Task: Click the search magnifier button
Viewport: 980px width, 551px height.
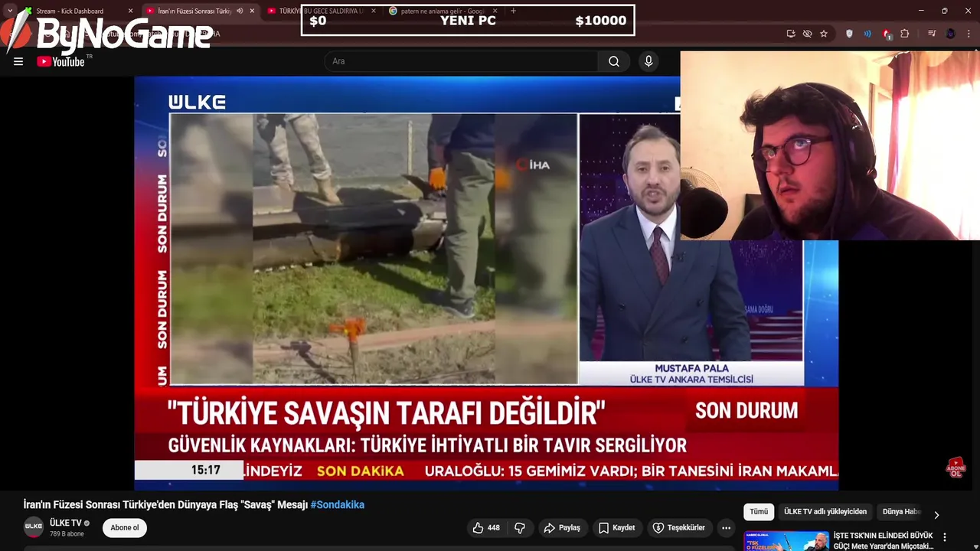Action: pos(614,61)
